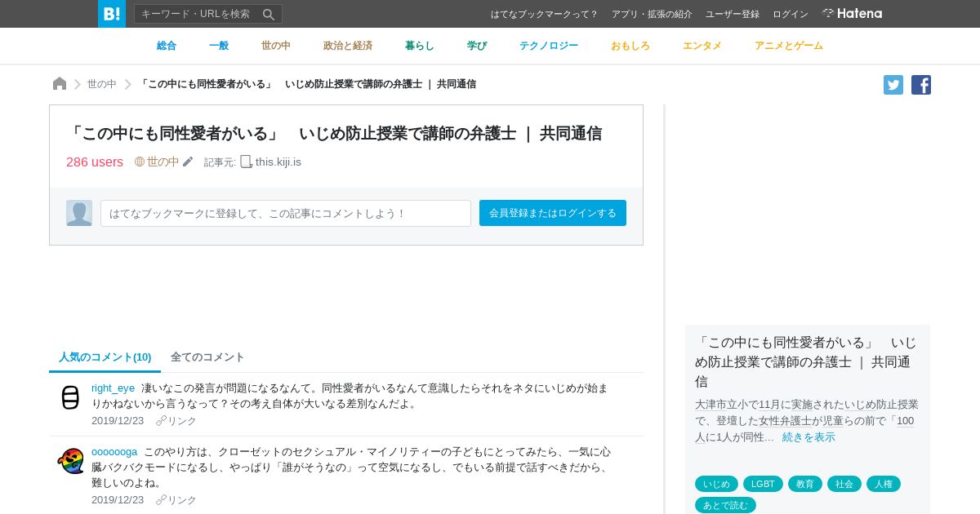Click the globe icon beside 世の中 category
Image resolution: width=980 pixels, height=514 pixels.
(x=140, y=162)
